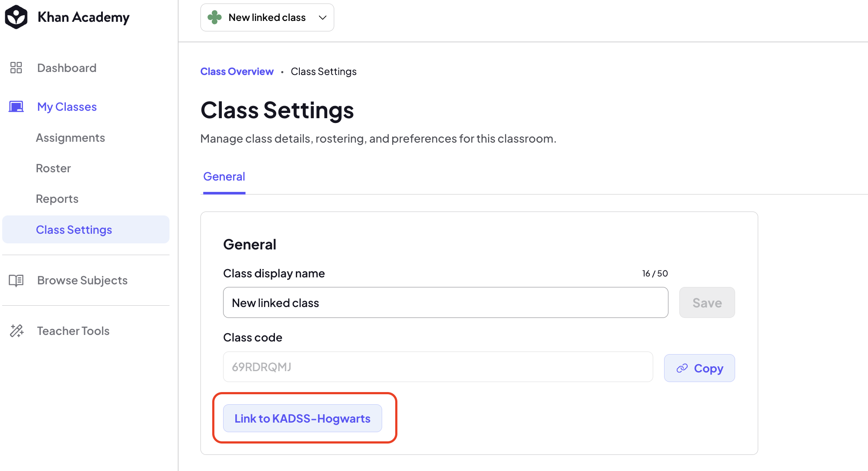Image resolution: width=868 pixels, height=471 pixels.
Task: Go to Assignments in the sidebar
Action: point(70,138)
